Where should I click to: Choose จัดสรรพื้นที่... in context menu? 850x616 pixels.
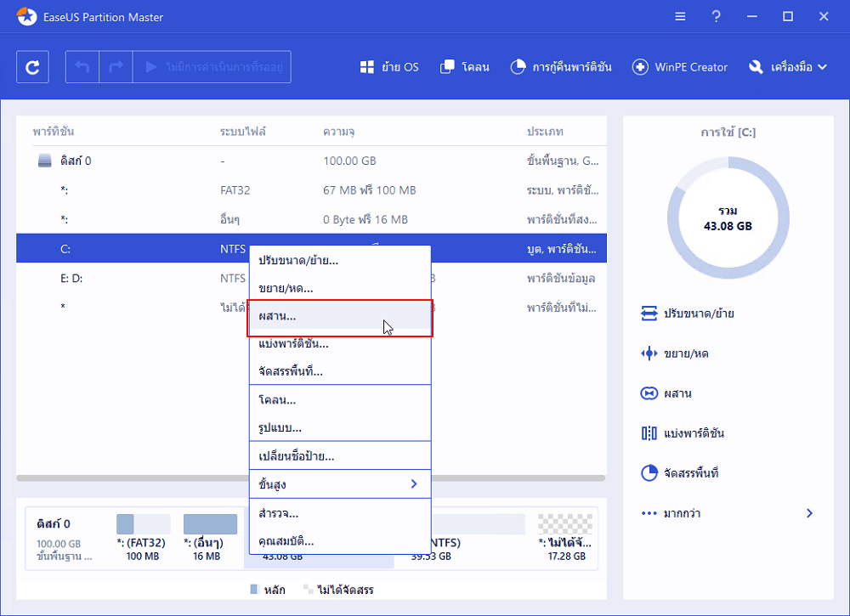(x=340, y=371)
